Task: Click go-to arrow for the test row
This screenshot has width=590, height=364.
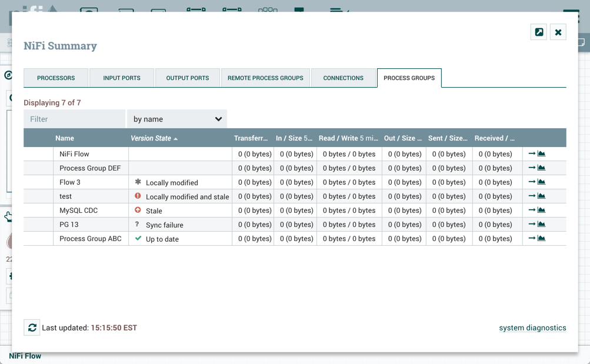Action: (532, 196)
